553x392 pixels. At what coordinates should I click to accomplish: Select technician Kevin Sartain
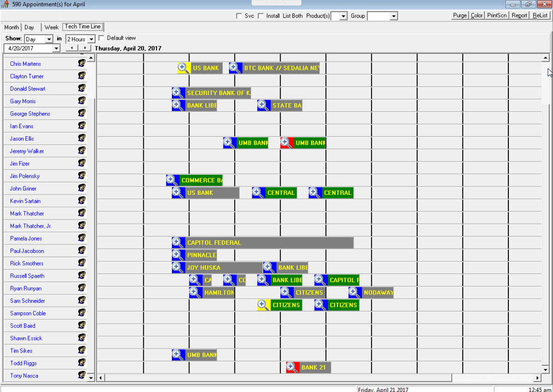(x=25, y=201)
